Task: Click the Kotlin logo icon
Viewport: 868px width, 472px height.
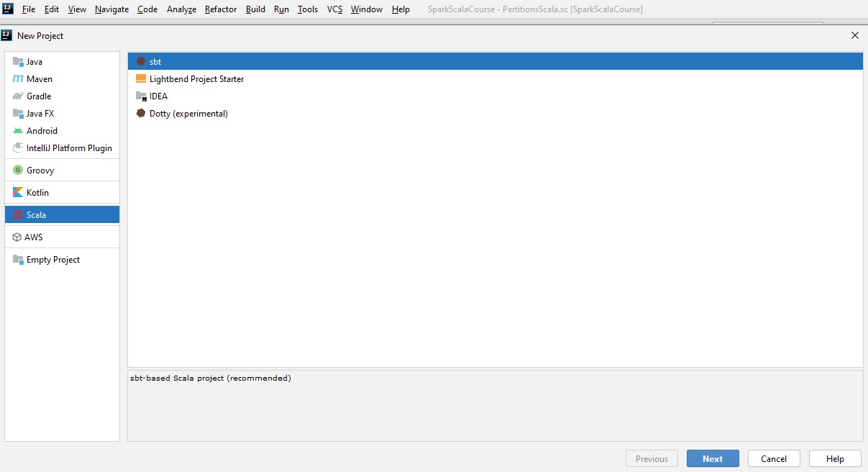Action: click(x=18, y=193)
